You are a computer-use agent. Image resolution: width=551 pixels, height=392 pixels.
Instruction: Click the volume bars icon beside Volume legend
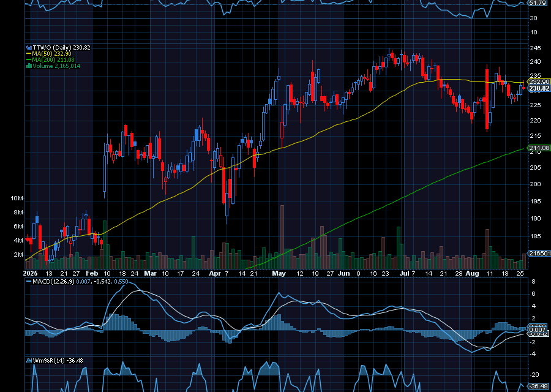(29, 66)
